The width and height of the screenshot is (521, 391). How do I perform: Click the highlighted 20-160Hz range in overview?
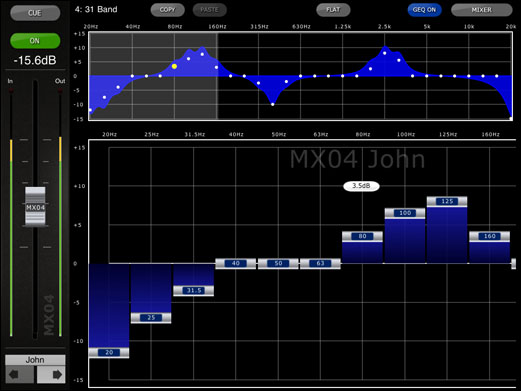click(x=153, y=76)
